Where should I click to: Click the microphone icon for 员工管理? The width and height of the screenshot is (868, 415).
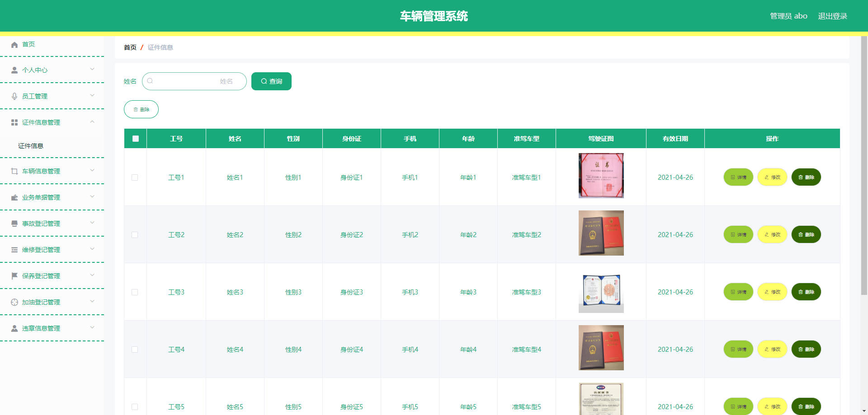pyautogui.click(x=14, y=96)
